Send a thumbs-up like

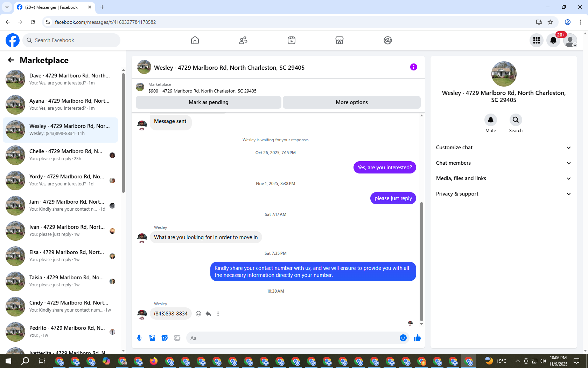coord(417,338)
